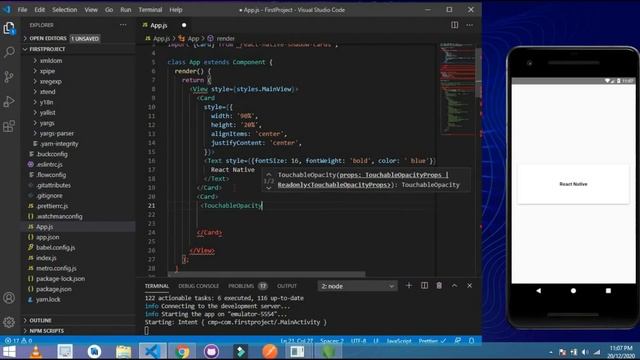Screen dimensions: 640x360
Task: Open VLC from the taskbar
Action: tap(36, 351)
